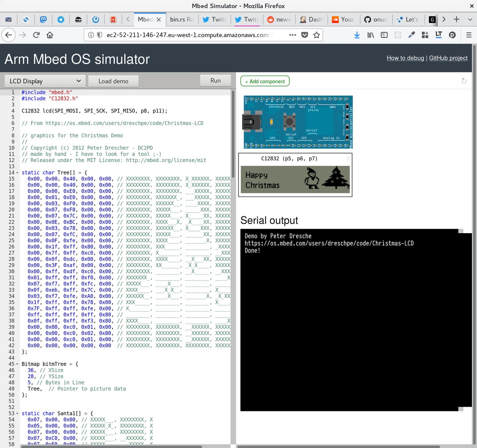Close the Mbed Simulator tab
Image resolution: width=477 pixels, height=448 pixels.
pyautogui.click(x=159, y=19)
